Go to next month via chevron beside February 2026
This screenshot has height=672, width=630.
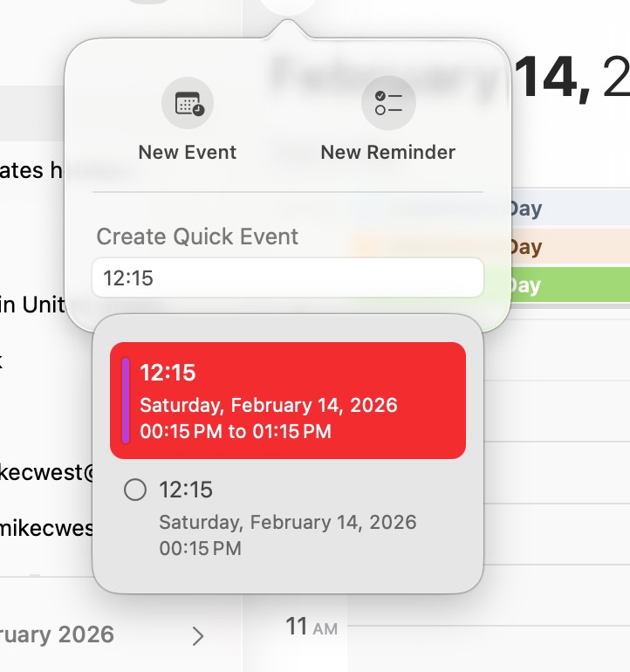tap(197, 636)
